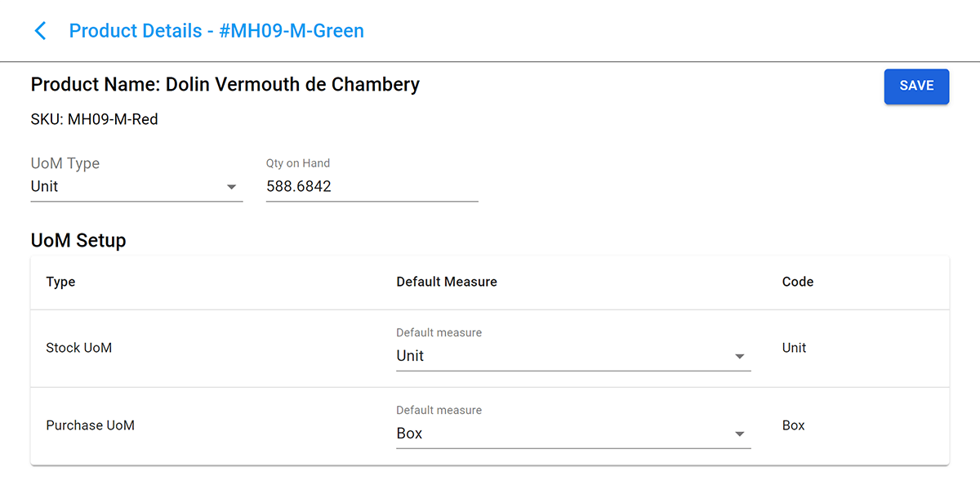Focus the Qty on Hand field
This screenshot has height=494, width=980.
372,186
